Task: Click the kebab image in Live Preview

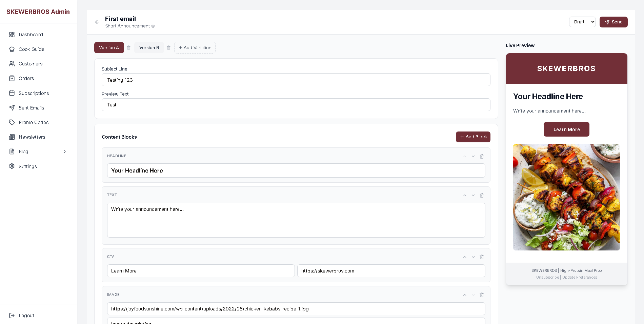Action: click(566, 197)
